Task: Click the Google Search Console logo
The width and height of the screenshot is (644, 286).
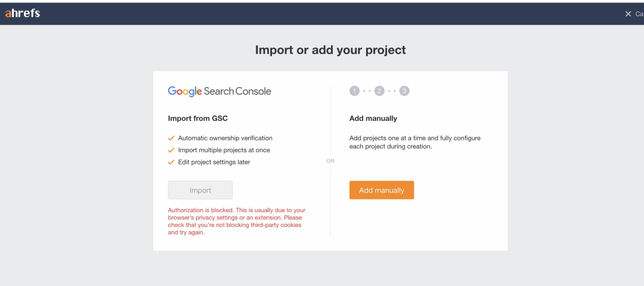Action: tap(219, 91)
